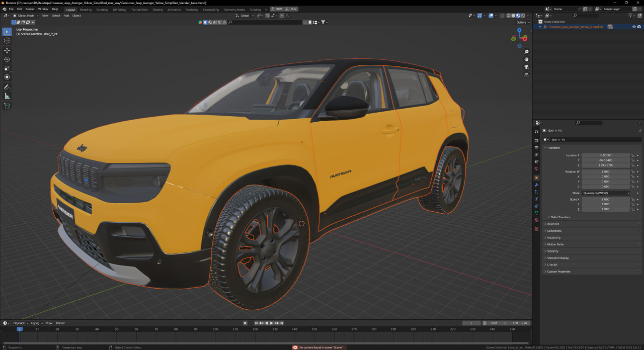Toggle lock for Location X

(x=633, y=155)
